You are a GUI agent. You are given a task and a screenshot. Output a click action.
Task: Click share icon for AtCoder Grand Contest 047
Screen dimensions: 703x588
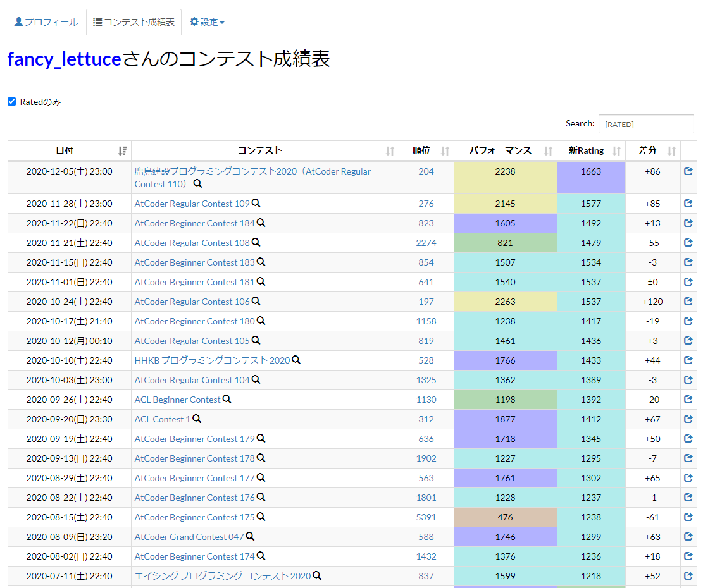[x=688, y=537]
